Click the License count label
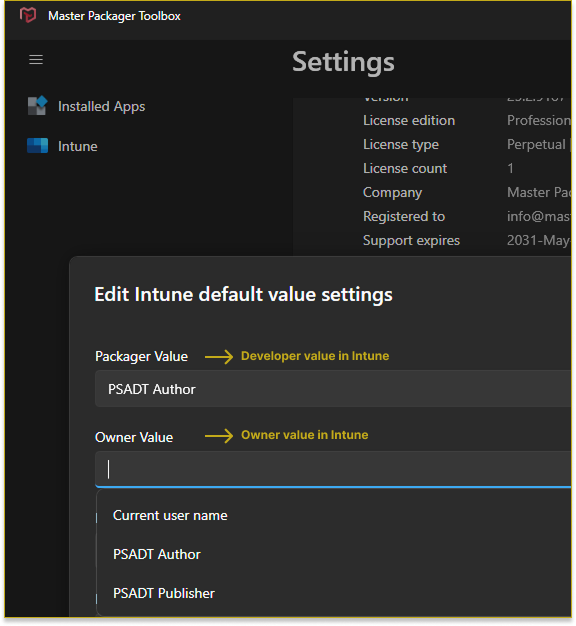Image resolution: width=576 pixels, height=626 pixels. (x=405, y=168)
